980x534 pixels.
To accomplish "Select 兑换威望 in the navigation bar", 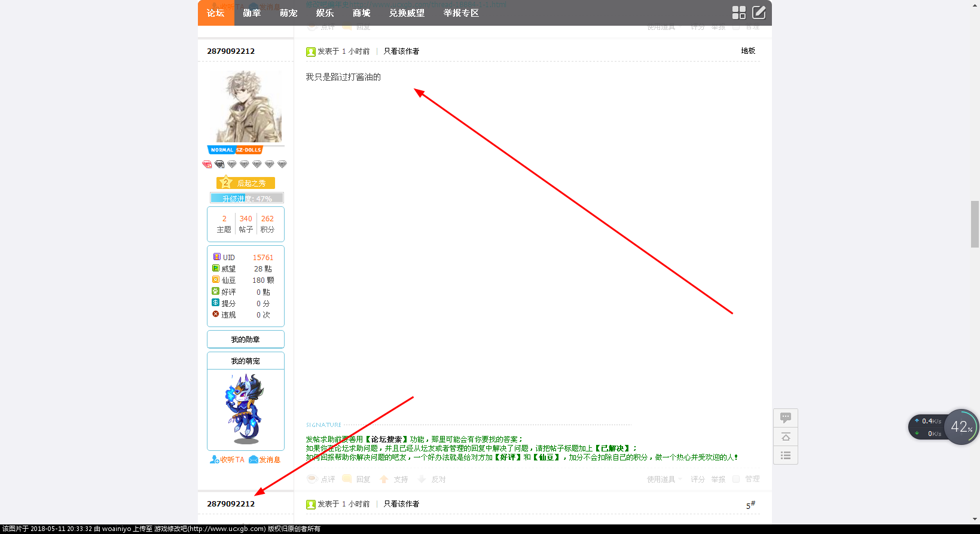I will point(407,13).
